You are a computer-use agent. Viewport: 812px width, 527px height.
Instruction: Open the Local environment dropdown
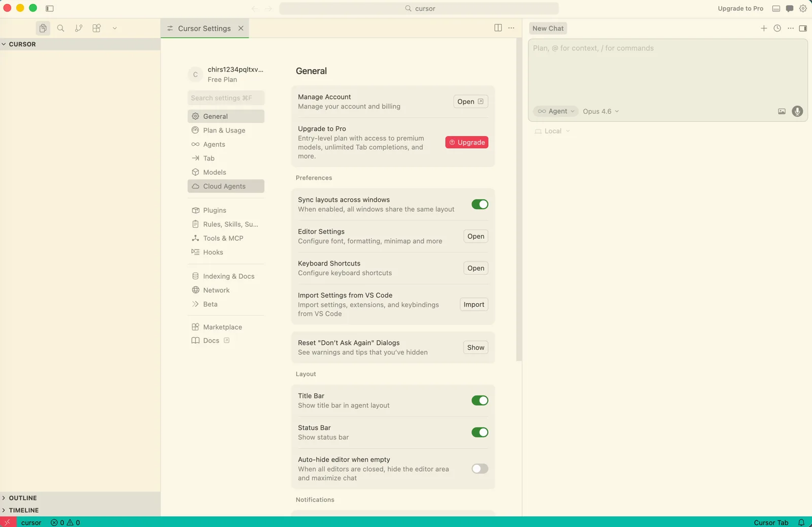tap(553, 131)
